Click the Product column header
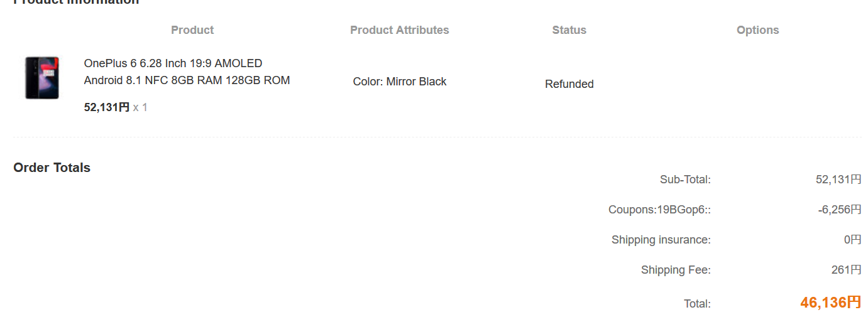868x322 pixels. pyautogui.click(x=192, y=30)
